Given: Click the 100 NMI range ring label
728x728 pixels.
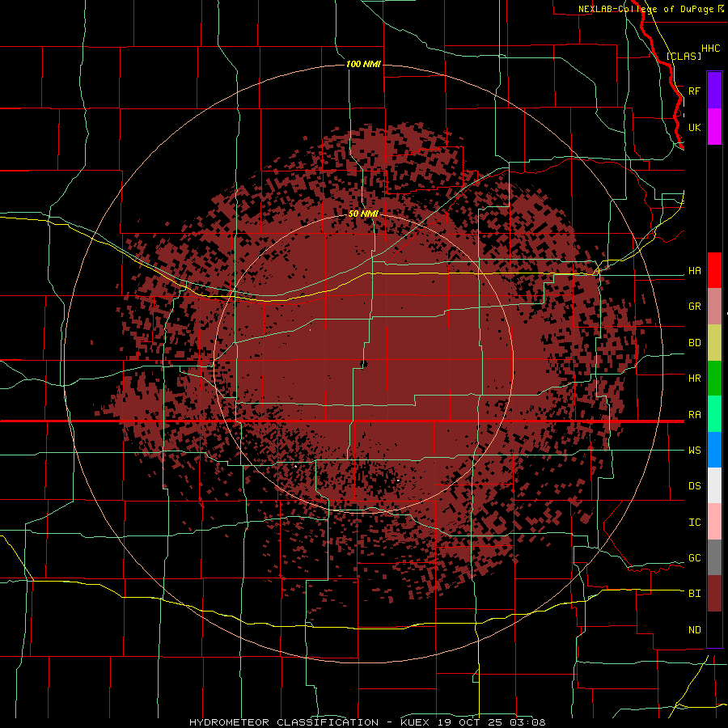Looking at the screenshot, I should pyautogui.click(x=363, y=64).
